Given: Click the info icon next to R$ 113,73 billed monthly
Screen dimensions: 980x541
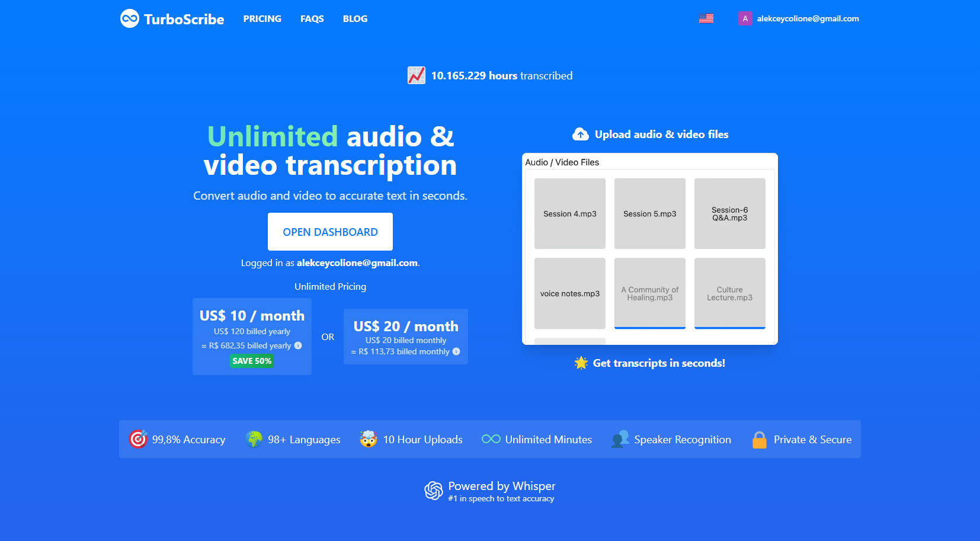Looking at the screenshot, I should click(x=456, y=351).
